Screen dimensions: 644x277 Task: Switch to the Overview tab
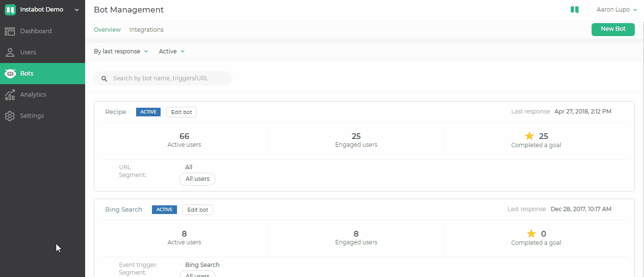click(107, 30)
